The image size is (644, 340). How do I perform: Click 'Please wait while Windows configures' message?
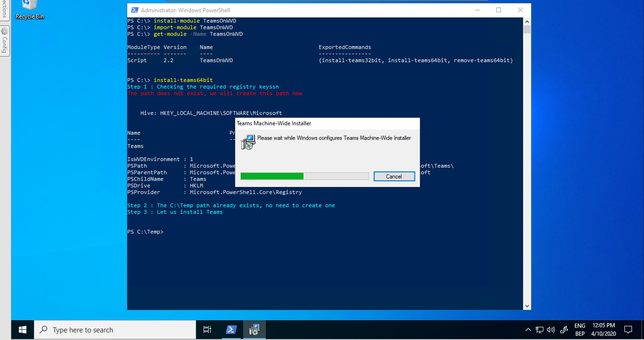point(334,138)
